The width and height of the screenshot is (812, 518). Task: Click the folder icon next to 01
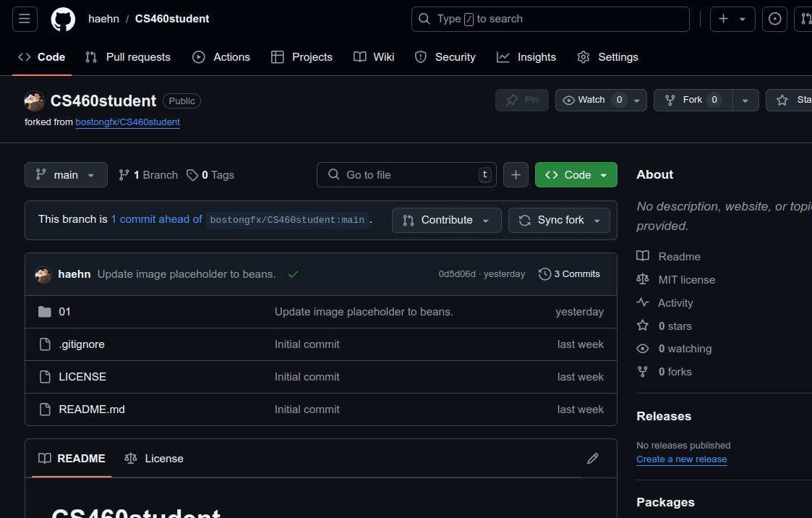(x=45, y=312)
